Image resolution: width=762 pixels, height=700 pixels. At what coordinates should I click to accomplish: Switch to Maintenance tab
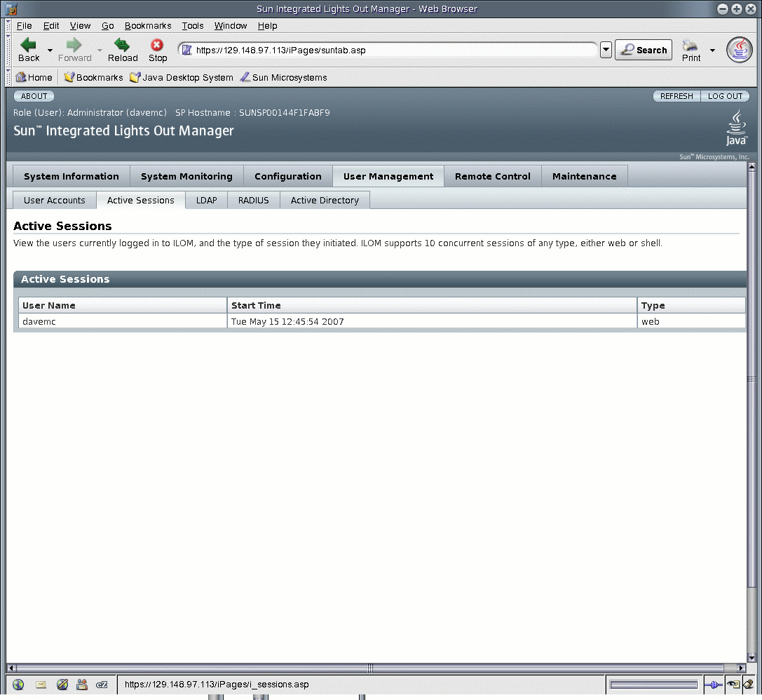[x=584, y=177]
